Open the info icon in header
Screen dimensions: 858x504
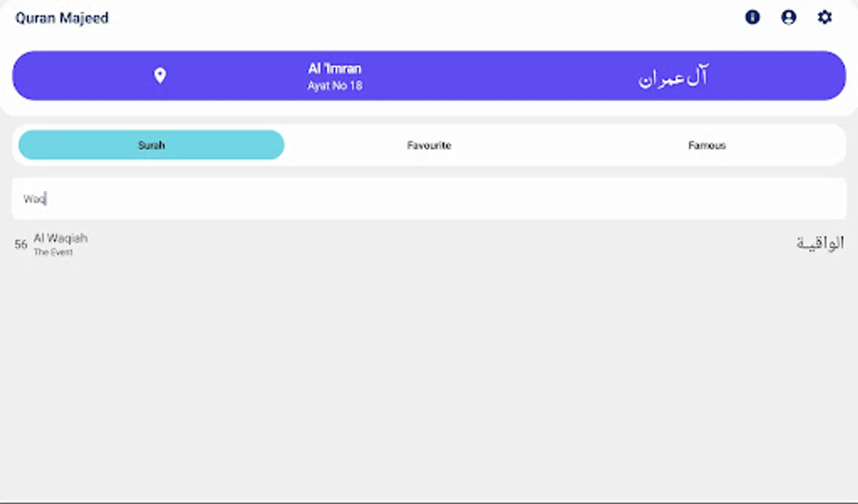tap(752, 17)
